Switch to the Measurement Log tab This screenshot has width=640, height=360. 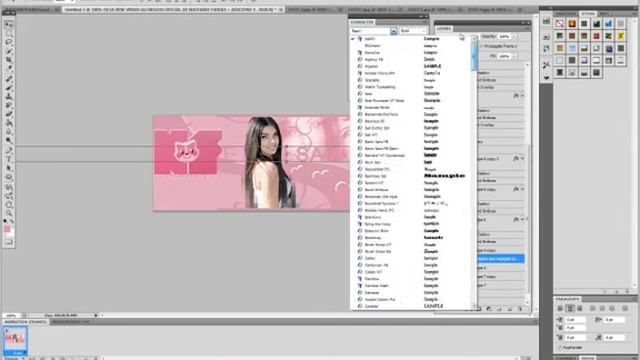pyautogui.click(x=71, y=322)
